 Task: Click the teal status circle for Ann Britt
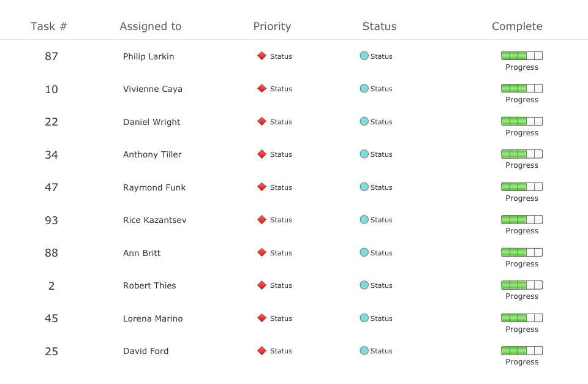point(364,252)
